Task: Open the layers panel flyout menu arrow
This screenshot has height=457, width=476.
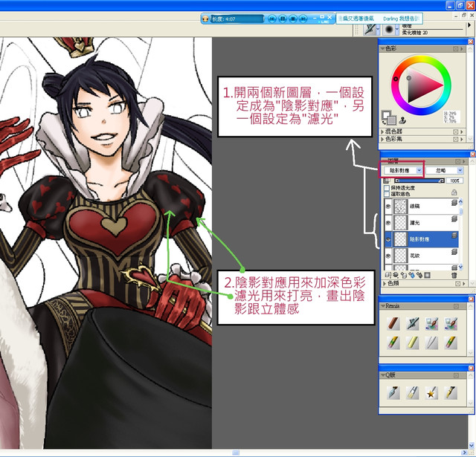Action: (463, 162)
